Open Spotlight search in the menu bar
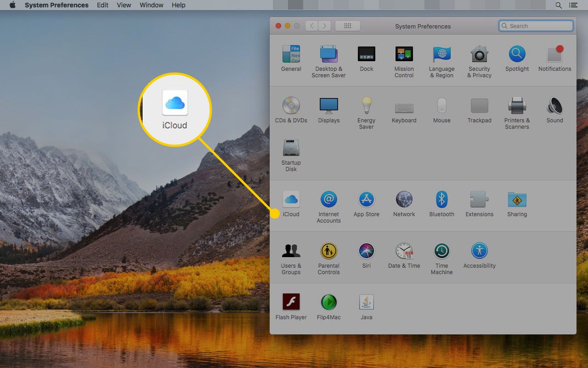 [x=559, y=5]
